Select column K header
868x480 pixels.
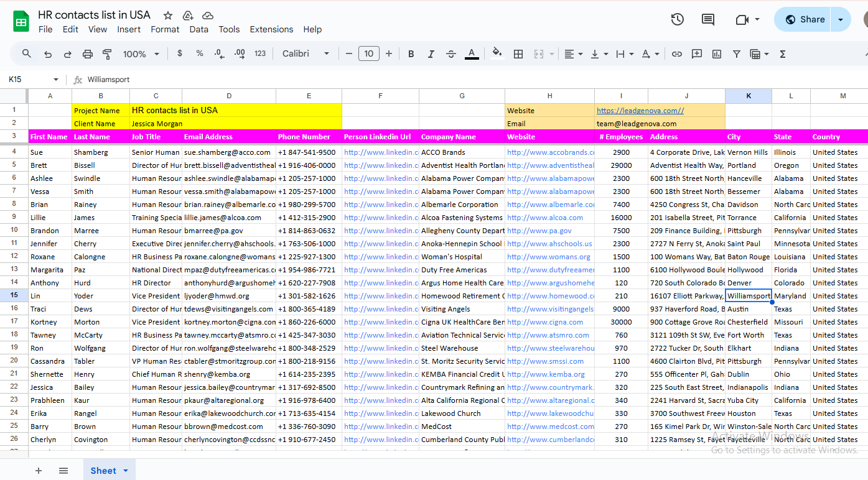[749, 96]
